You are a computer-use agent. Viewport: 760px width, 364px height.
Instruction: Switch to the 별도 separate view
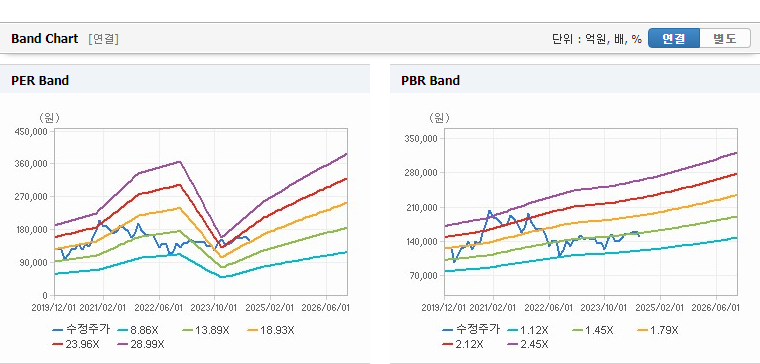(725, 39)
